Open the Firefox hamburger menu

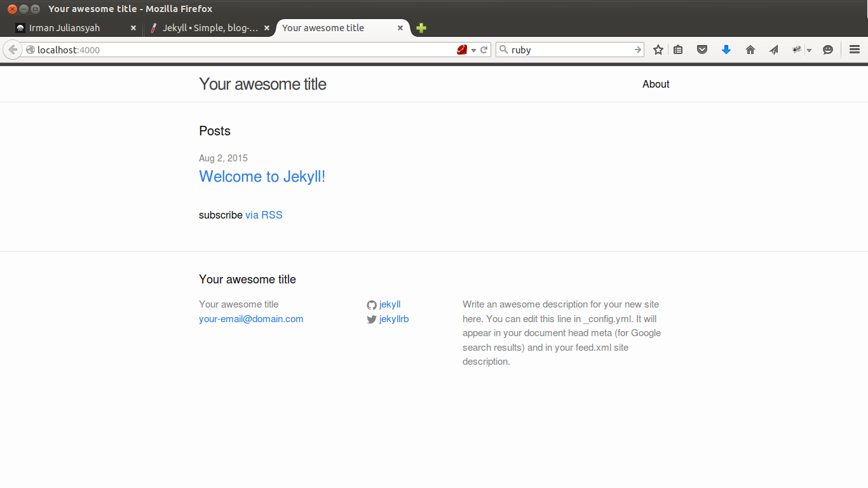855,50
